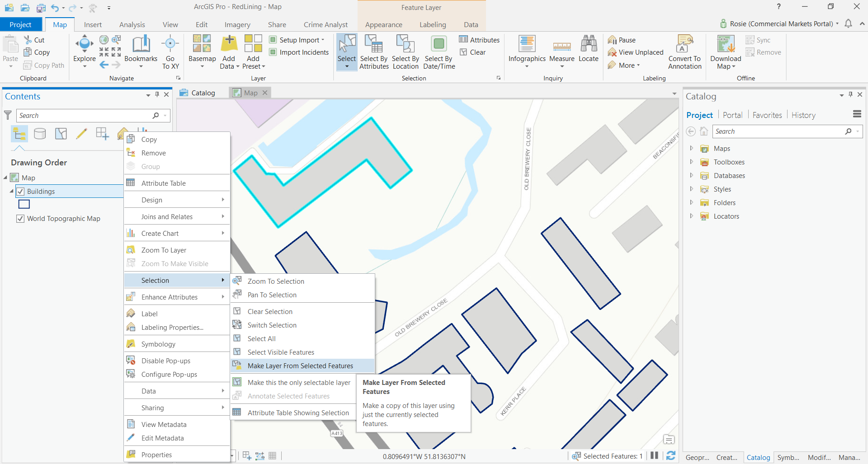The width and height of the screenshot is (868, 464).
Task: Click View Unplaced labels button
Action: 636,52
